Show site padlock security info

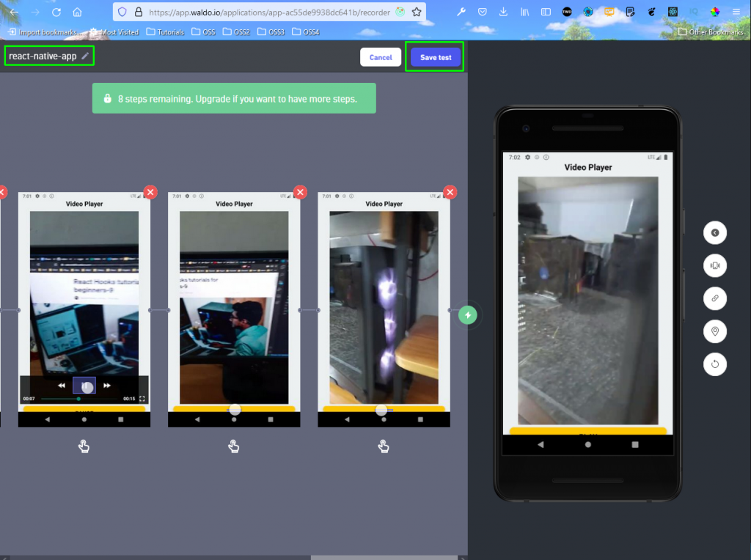click(x=139, y=12)
